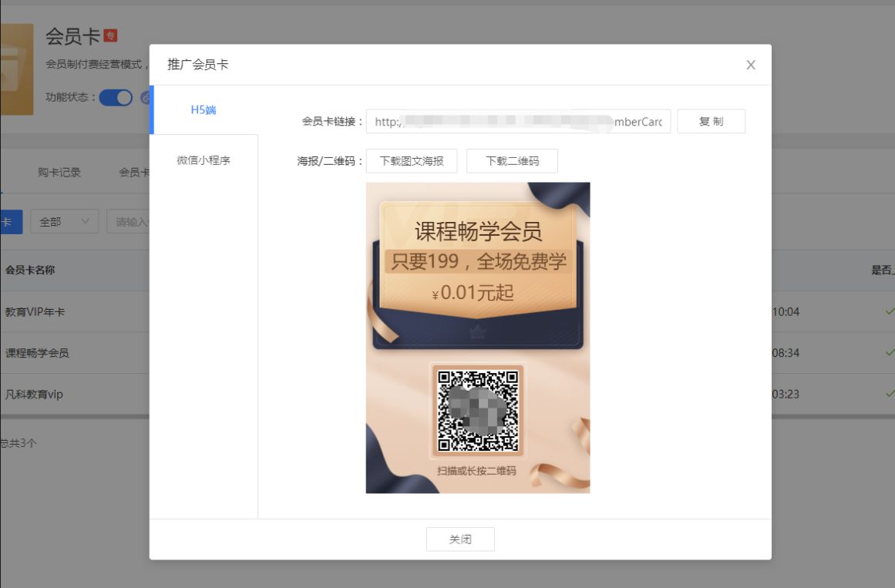Dismiss the dialog using the 关闭 button
The image size is (895, 588).
tap(461, 539)
